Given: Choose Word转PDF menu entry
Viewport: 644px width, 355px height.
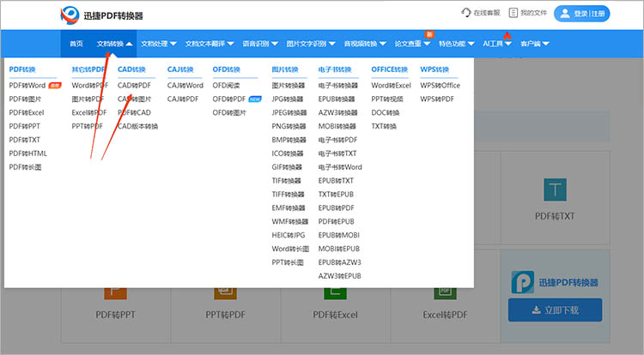Looking at the screenshot, I should pyautogui.click(x=90, y=85).
